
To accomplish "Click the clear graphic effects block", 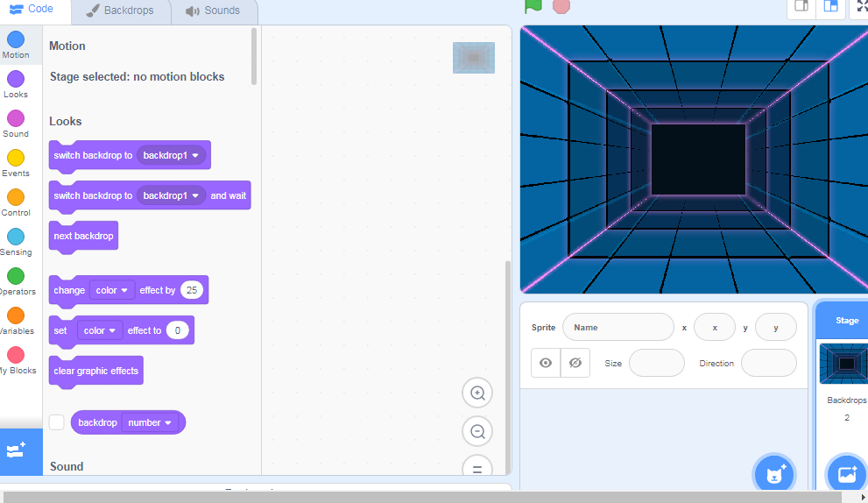I will (95, 372).
